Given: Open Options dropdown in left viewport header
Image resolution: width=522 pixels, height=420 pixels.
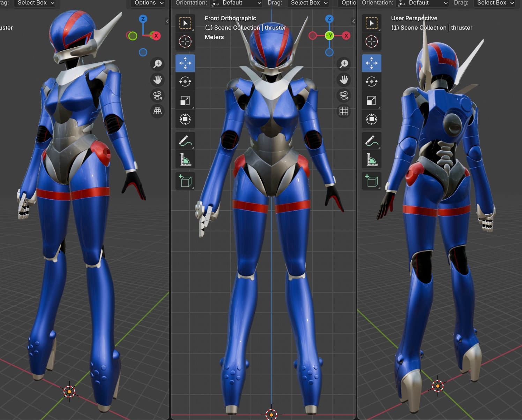Looking at the screenshot, I should pyautogui.click(x=149, y=3).
